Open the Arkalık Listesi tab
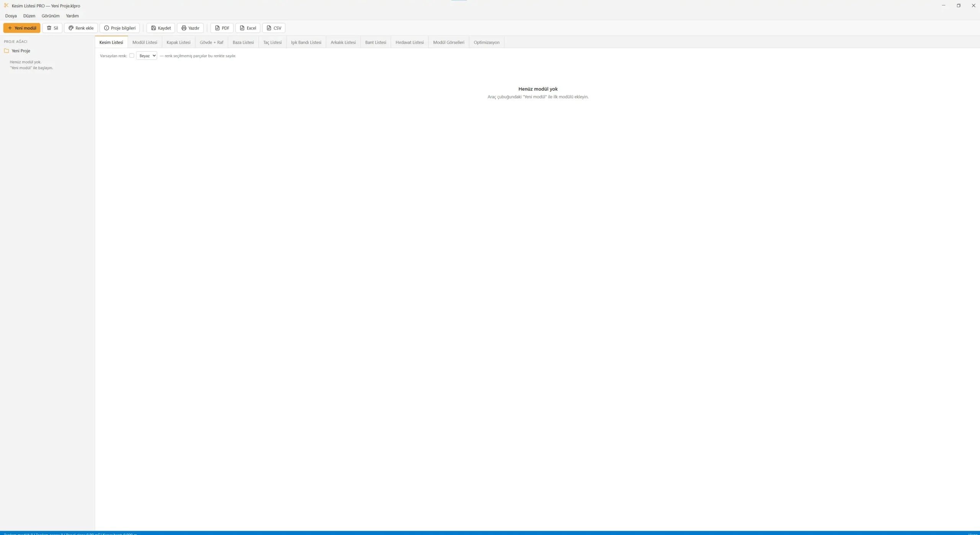 point(343,42)
